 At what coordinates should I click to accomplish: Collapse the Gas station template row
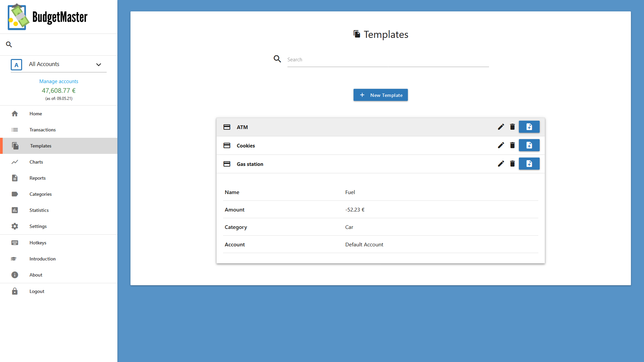pos(381,164)
